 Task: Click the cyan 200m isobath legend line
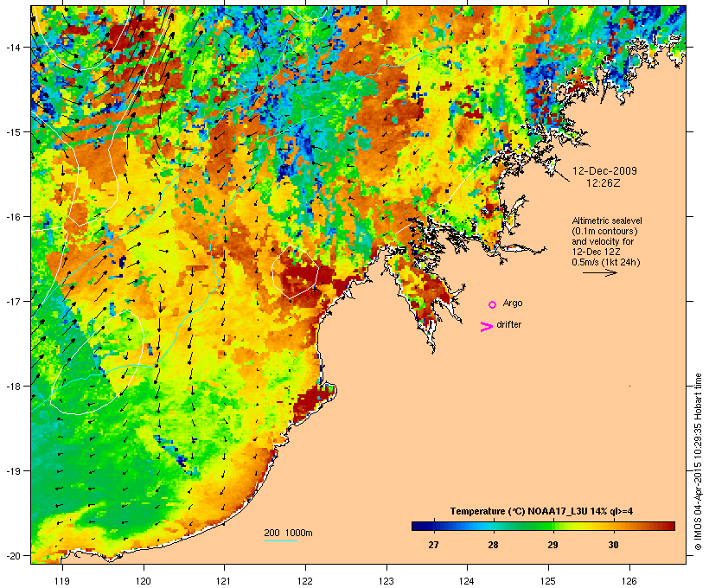(280, 540)
